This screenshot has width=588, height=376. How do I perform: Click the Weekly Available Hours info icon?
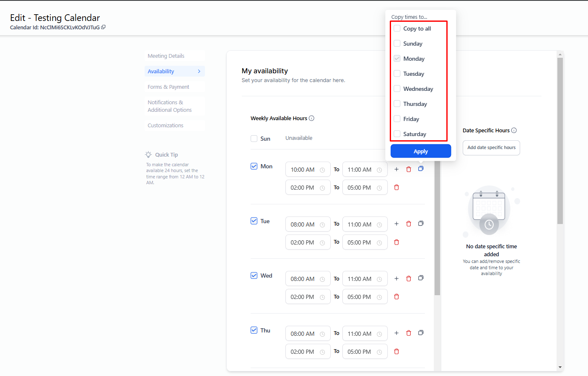click(311, 118)
